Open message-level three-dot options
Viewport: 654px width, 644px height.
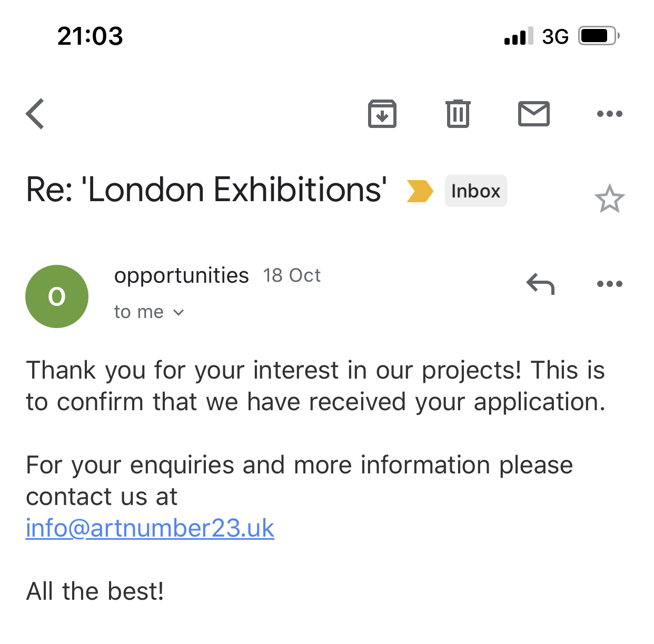[609, 284]
